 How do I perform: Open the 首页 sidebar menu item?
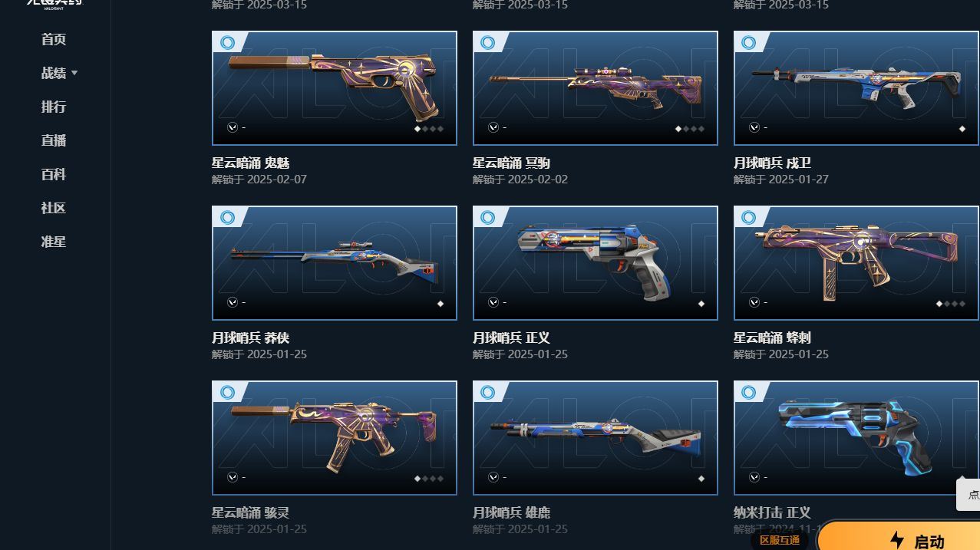[x=54, y=39]
